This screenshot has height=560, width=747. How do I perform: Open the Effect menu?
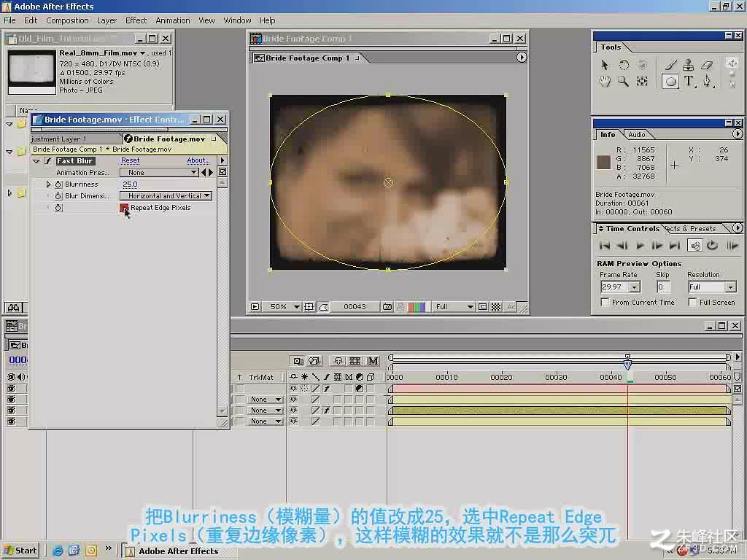point(136,20)
